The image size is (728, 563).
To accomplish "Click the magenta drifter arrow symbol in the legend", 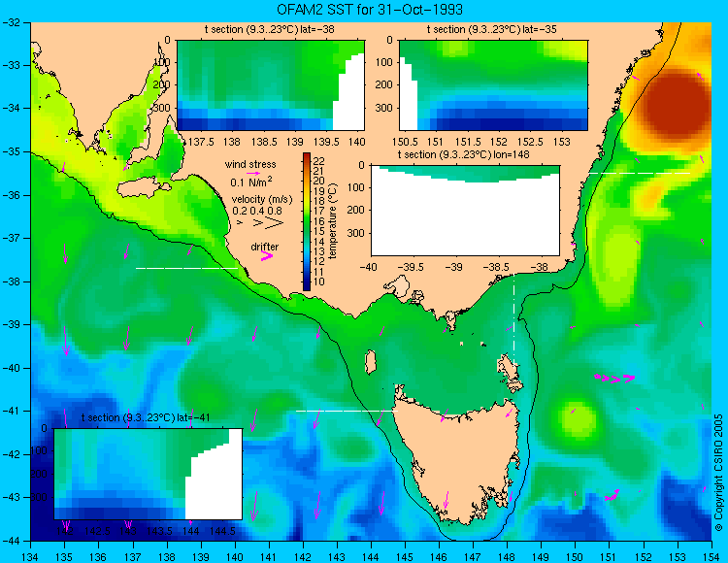I will coord(267,255).
